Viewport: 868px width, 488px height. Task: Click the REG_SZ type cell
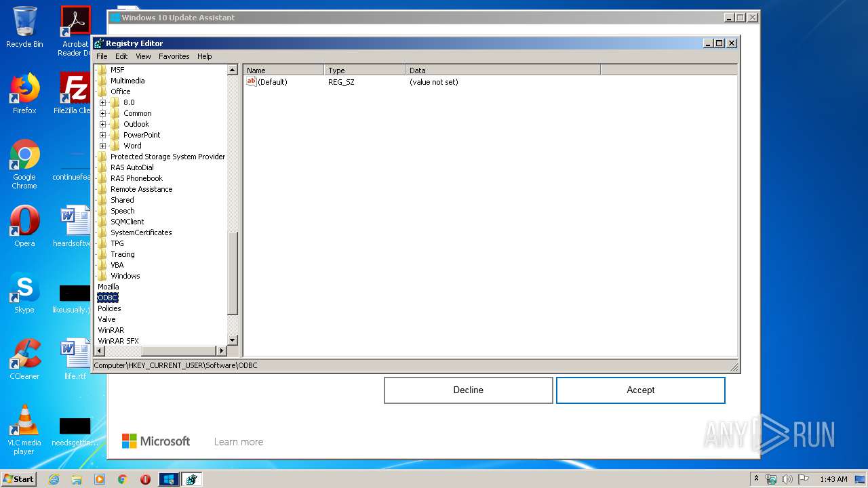pyautogui.click(x=341, y=82)
